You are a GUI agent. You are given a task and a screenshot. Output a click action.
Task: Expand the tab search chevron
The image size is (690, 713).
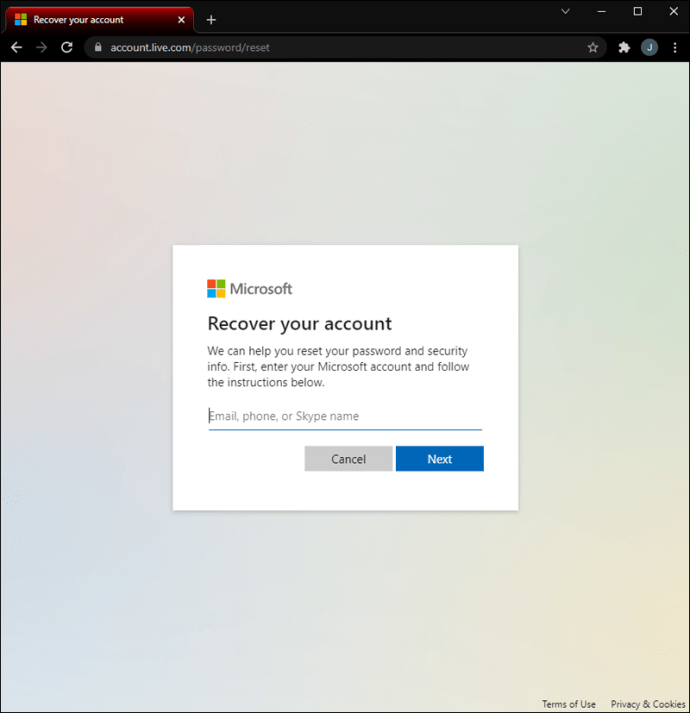(x=565, y=11)
